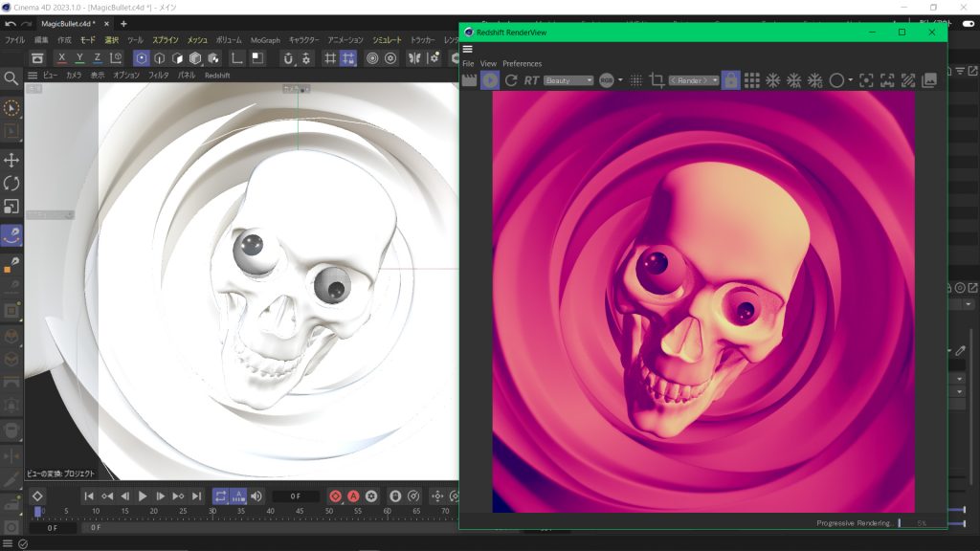Open Preferences menu in Redshift RenderView
Screen dimensions: 980x551
coord(522,64)
